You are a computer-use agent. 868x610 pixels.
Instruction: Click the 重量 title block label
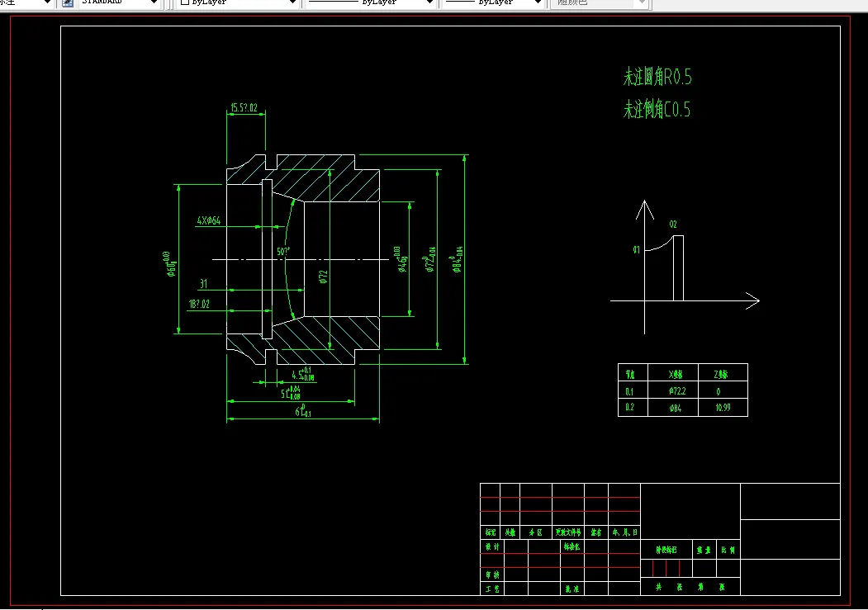[x=704, y=550]
